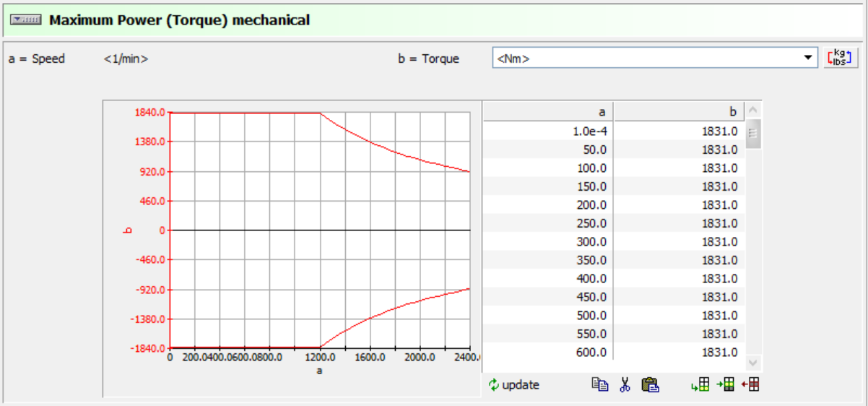Select cell 550.0 in column a
This screenshot has width=868, height=406.
pos(548,334)
